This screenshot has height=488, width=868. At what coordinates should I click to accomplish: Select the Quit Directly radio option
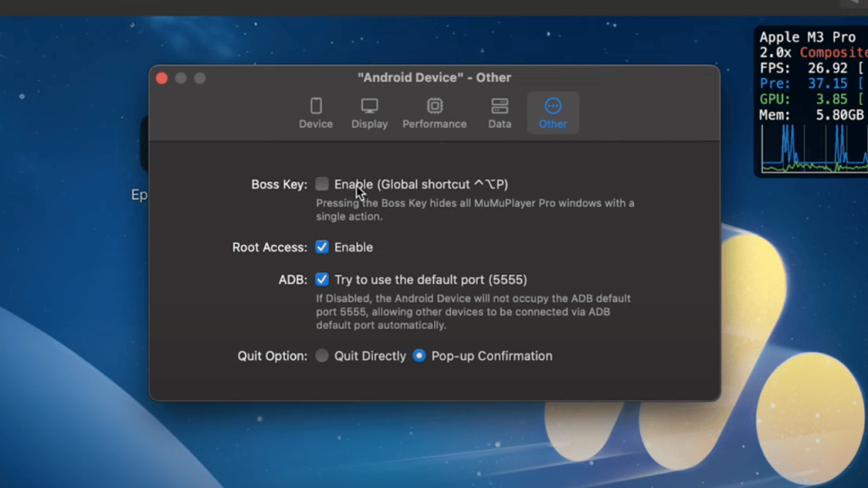[x=322, y=356]
